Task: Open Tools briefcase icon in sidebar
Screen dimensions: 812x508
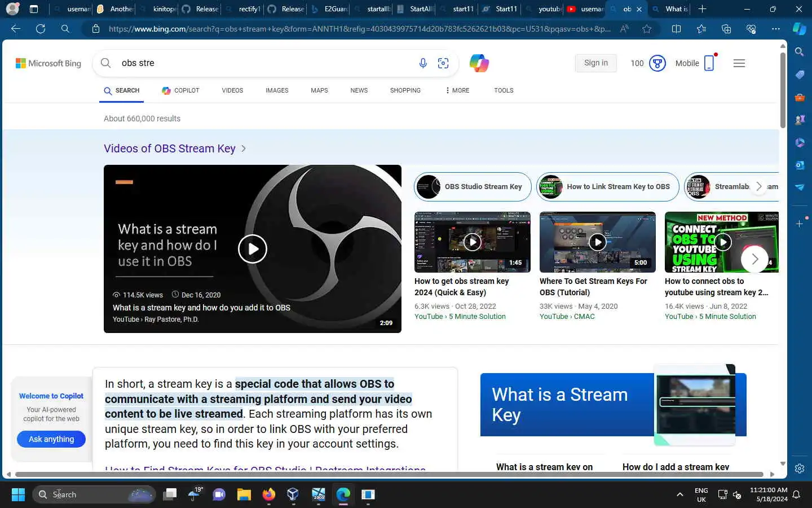Action: click(x=800, y=97)
